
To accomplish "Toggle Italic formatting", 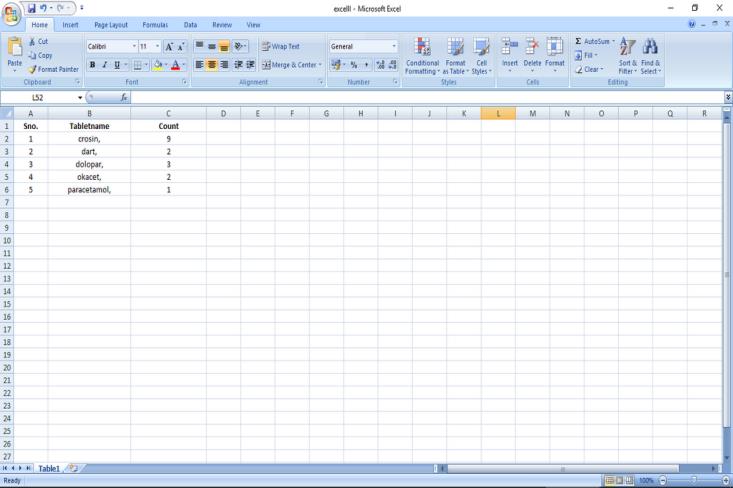I will click(105, 64).
